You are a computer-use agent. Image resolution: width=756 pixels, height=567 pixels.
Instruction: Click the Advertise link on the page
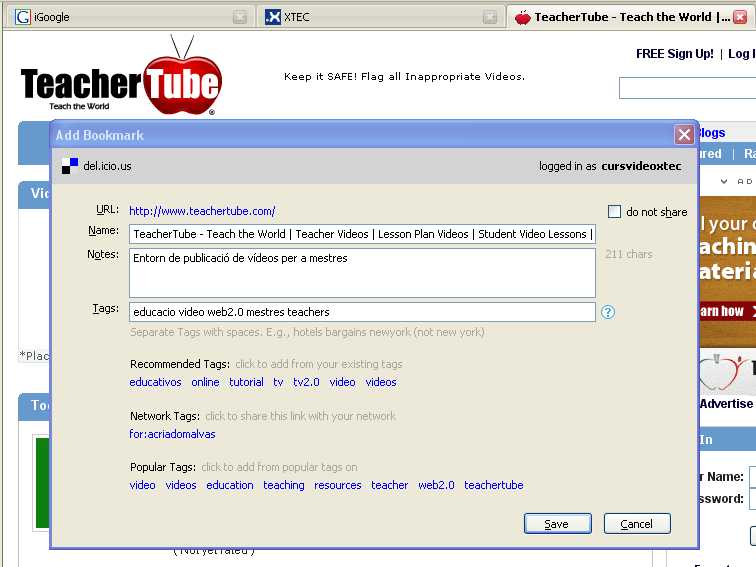click(726, 404)
